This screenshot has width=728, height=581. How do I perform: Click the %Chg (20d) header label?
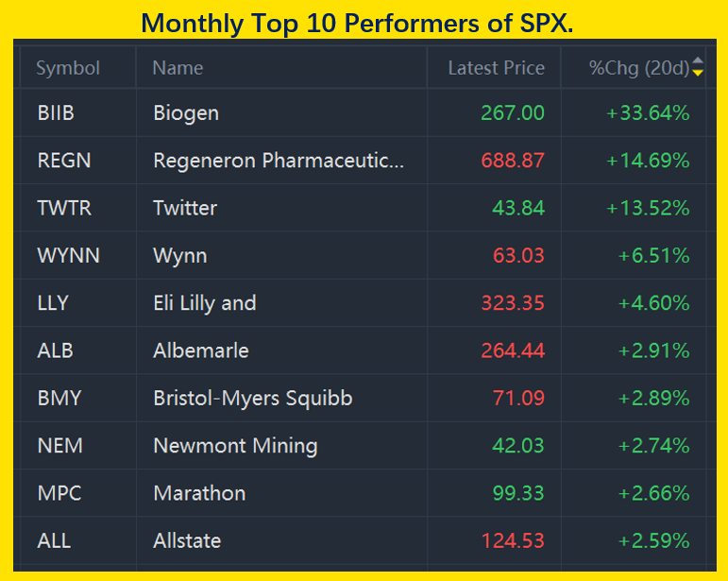point(638,68)
